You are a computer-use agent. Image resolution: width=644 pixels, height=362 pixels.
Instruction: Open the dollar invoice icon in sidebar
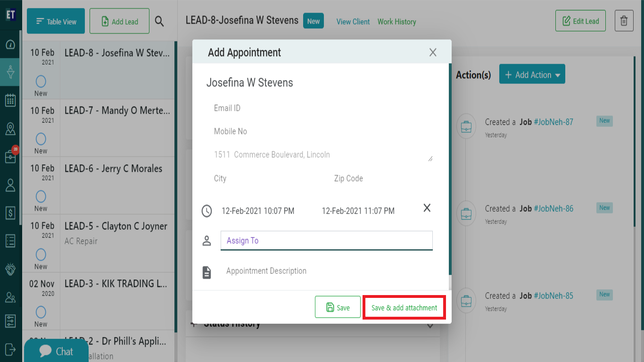[x=10, y=213]
